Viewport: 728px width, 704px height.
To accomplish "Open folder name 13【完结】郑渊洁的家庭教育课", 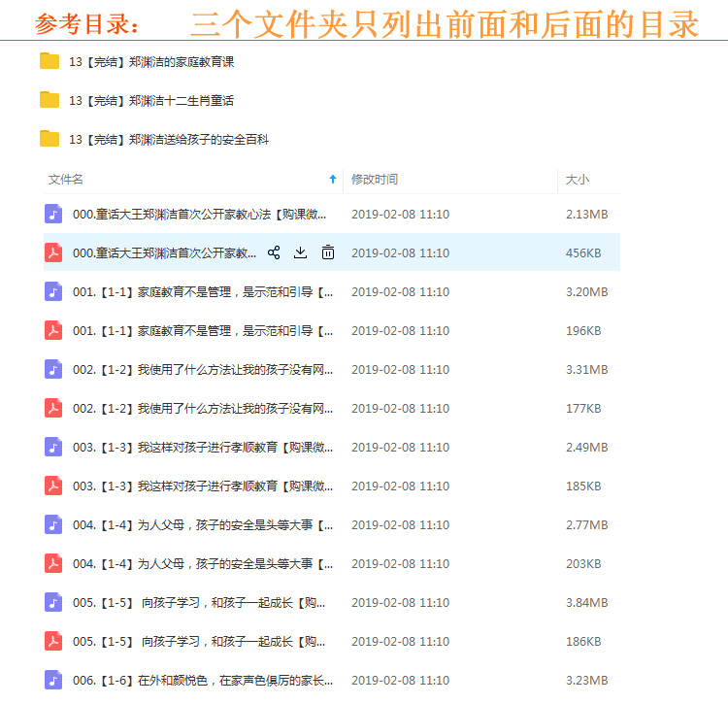I will (151, 62).
